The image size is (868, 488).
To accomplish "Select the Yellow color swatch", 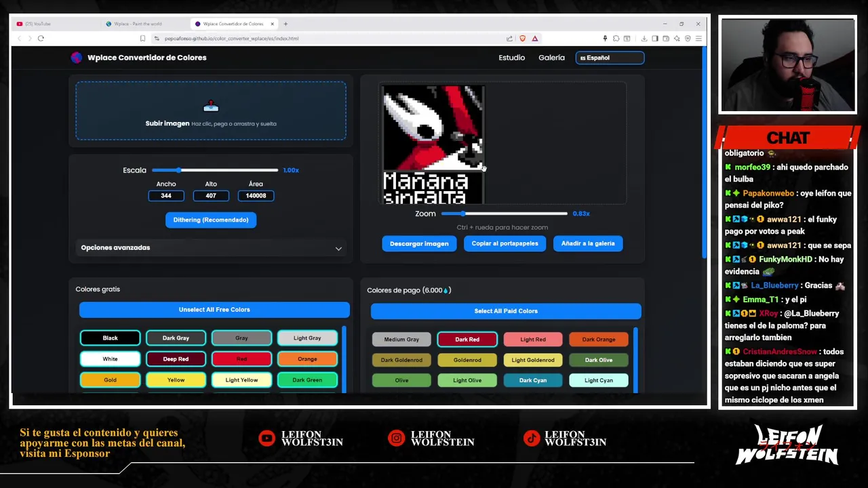I will click(x=176, y=380).
